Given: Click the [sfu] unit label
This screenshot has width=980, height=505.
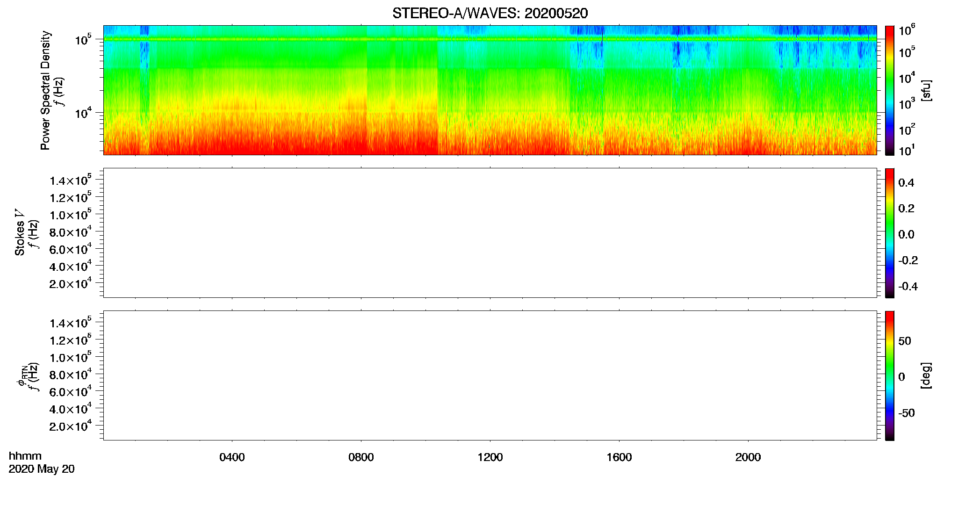Looking at the screenshot, I should 926,90.
